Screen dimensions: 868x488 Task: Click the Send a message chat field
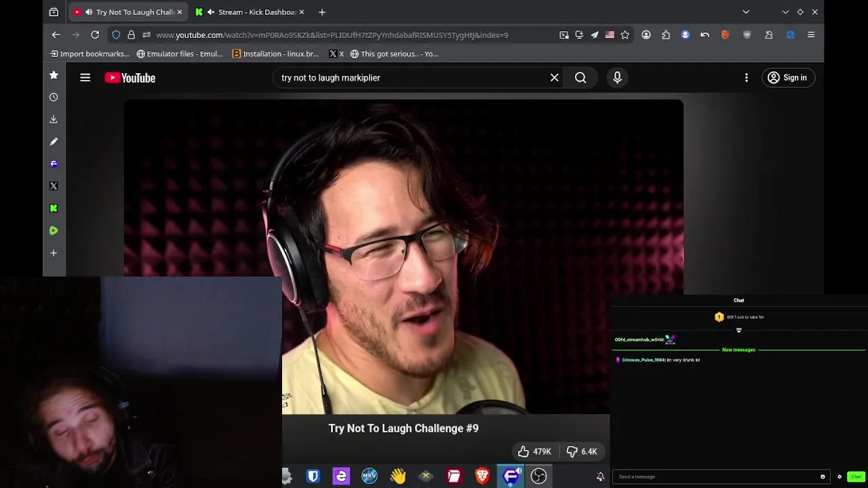point(715,476)
